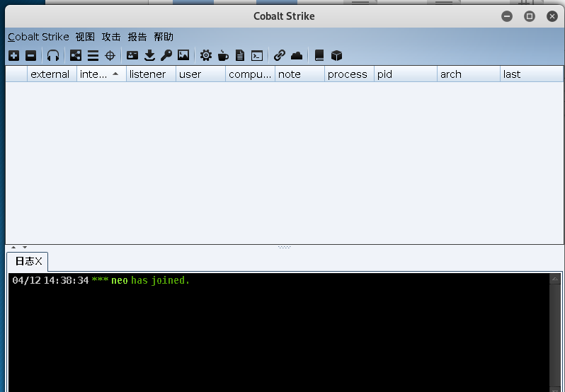This screenshot has height=392, width=565.
Task: Launch scripted web delivery terminal icon
Action: 257,55
